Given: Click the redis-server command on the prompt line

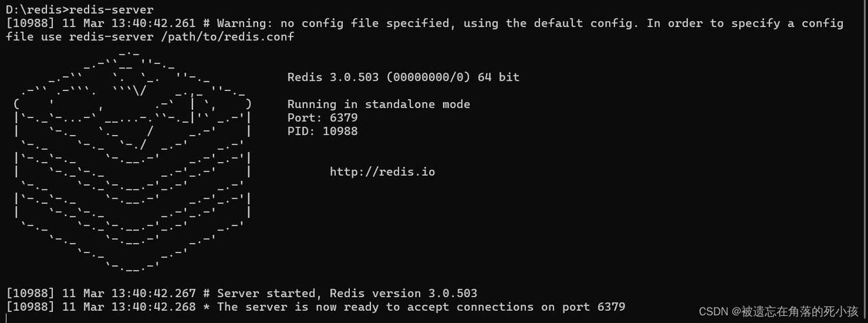Looking at the screenshot, I should [111, 10].
